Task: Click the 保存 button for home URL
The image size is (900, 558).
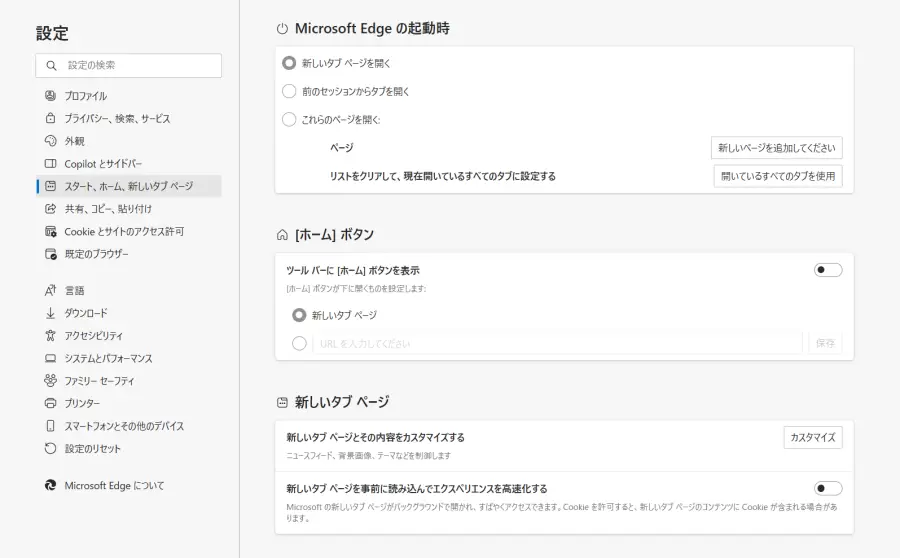Action: 825,343
